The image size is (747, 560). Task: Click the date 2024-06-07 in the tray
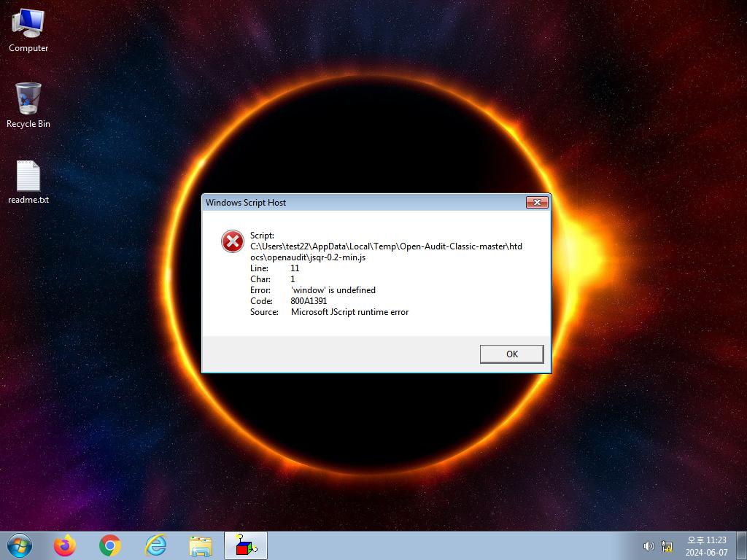706,553
